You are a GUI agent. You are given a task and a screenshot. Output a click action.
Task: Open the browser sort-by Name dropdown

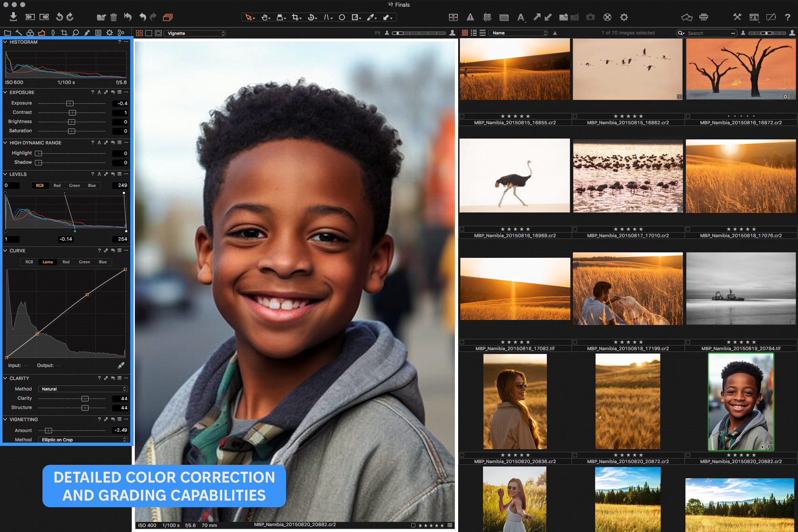[x=519, y=33]
